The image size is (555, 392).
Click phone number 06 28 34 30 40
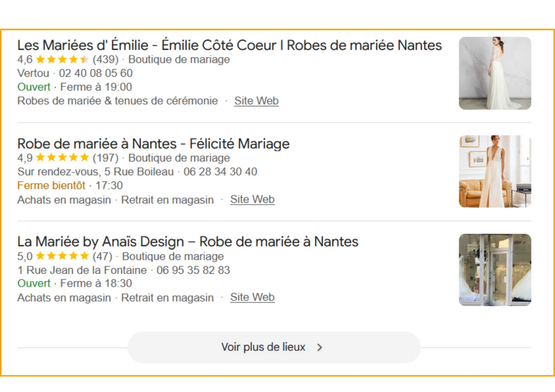pyautogui.click(x=220, y=172)
